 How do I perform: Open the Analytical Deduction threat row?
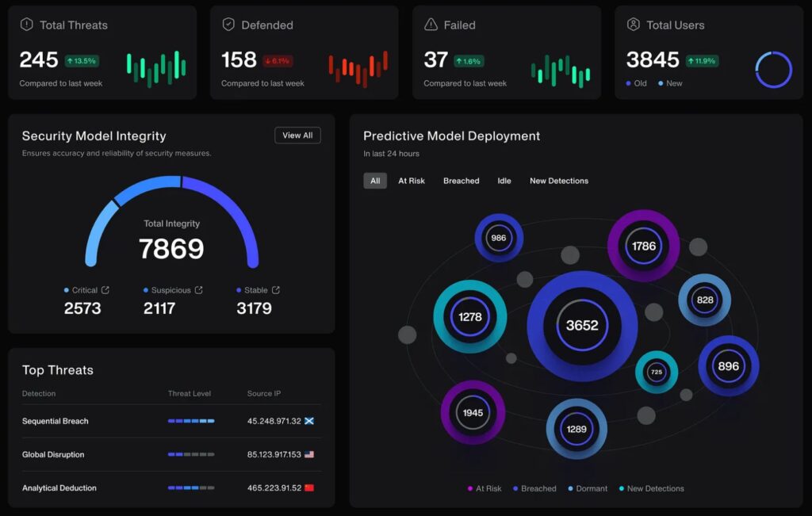click(59, 487)
